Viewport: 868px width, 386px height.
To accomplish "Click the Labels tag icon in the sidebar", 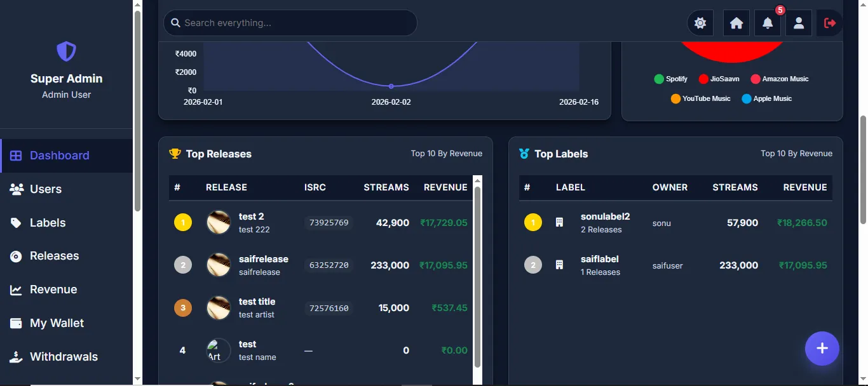I will (16, 223).
